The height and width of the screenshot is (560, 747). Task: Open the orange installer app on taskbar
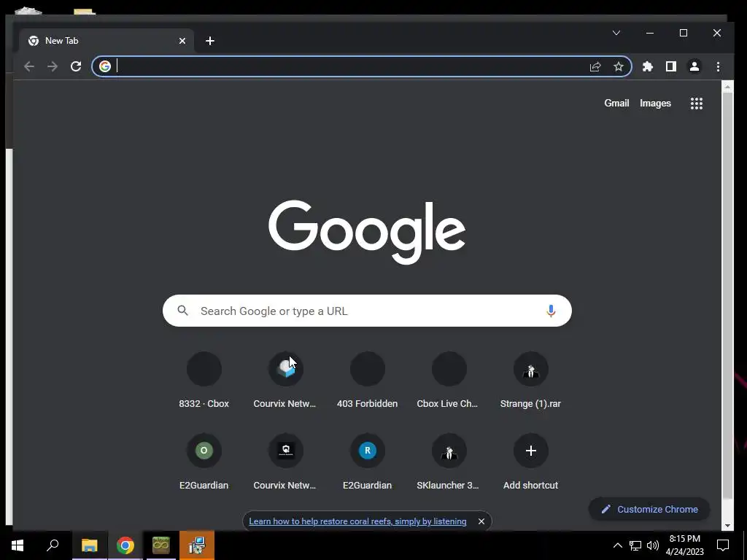197,545
